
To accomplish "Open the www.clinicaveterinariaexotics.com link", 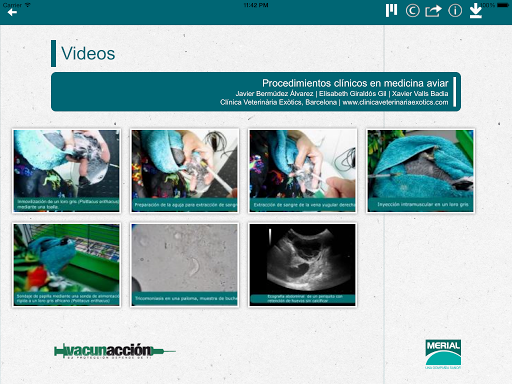I will point(395,102).
